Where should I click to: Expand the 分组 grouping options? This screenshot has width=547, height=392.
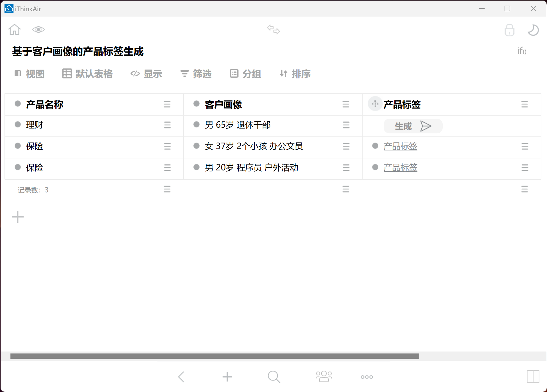(246, 73)
